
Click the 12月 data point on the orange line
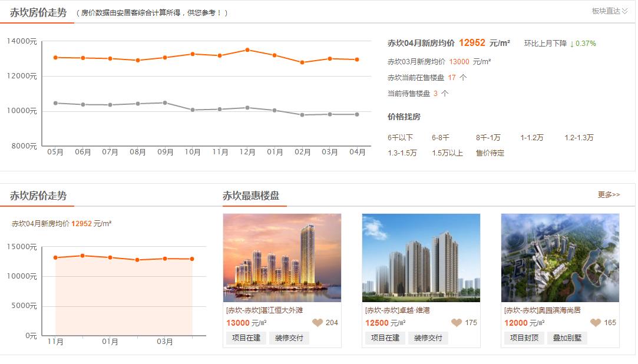point(246,50)
